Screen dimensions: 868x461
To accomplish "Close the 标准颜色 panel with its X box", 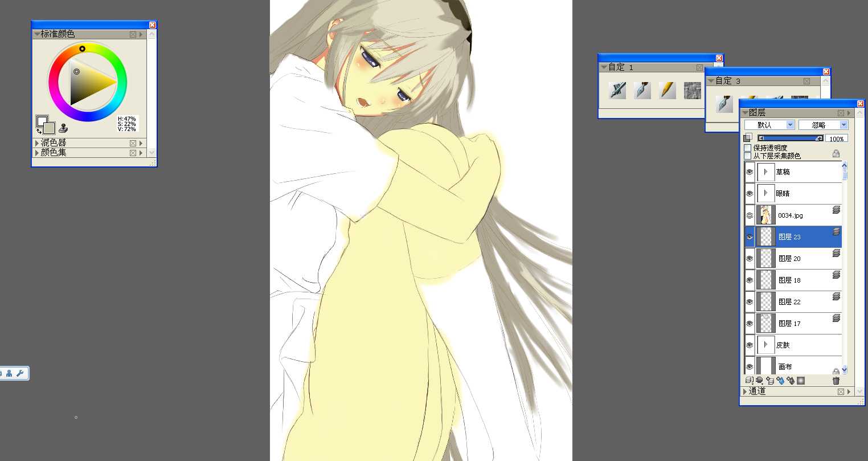I will [x=133, y=34].
